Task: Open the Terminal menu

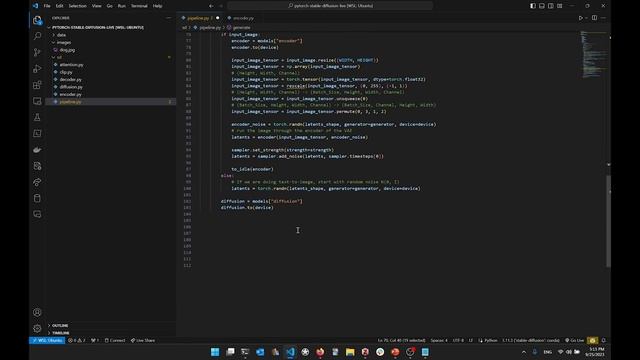Action: [x=139, y=6]
